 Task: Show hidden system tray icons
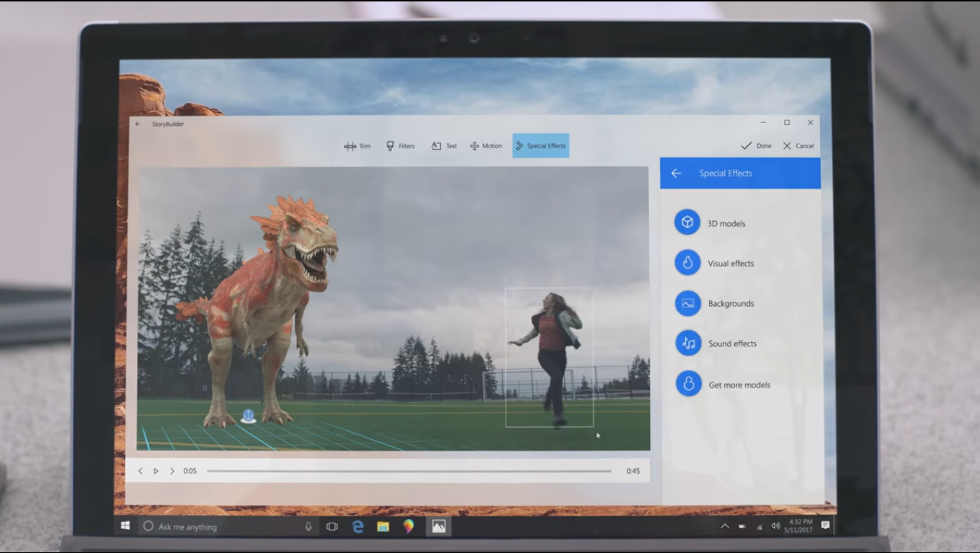click(x=725, y=526)
